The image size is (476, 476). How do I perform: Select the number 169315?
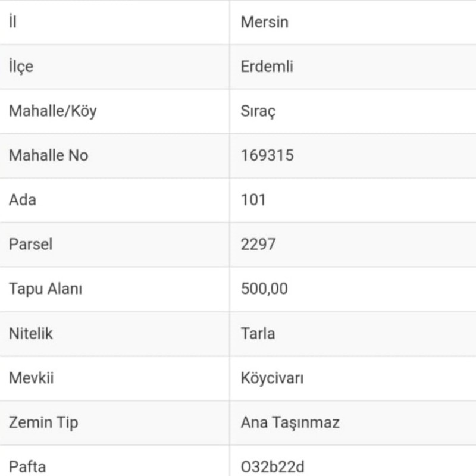(x=267, y=155)
